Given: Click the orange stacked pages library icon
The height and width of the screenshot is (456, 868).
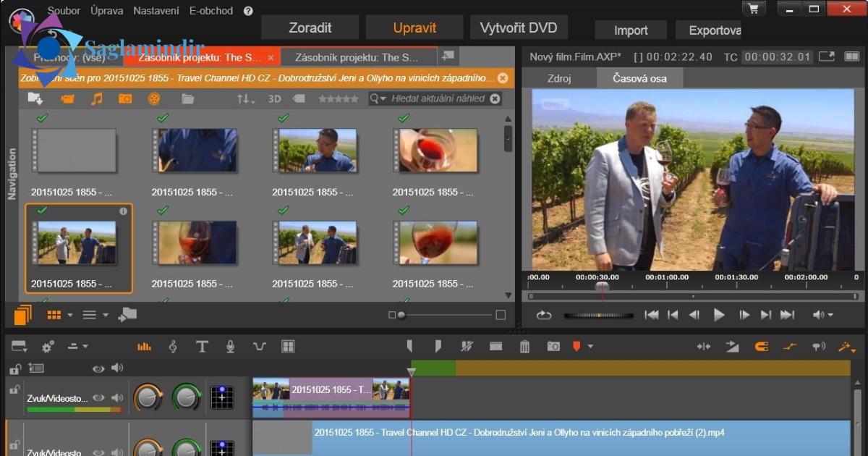Looking at the screenshot, I should (23, 315).
